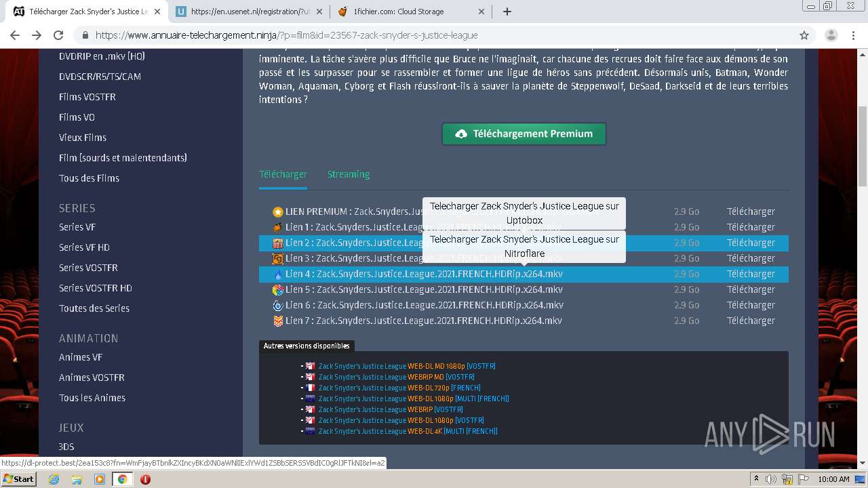The width and height of the screenshot is (868, 488).
Task: Open the WEB-DL 4K MULTI FRENCH version
Action: [x=408, y=431]
